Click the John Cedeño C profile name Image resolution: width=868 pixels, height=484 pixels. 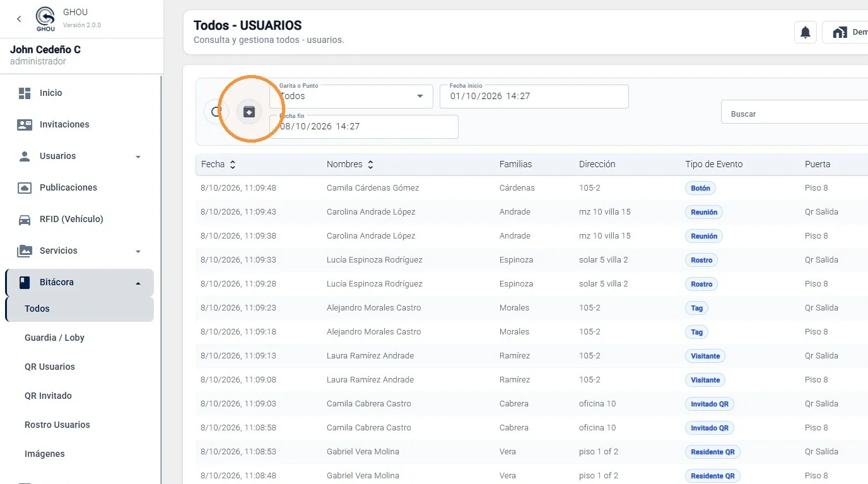point(45,50)
